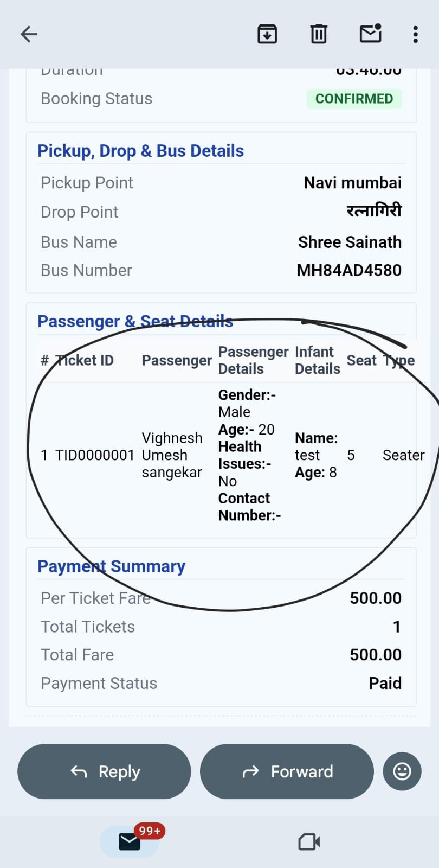Tap passenger name Vighnesh Umesh sangekar
Screen dimensions: 439x868
pyautogui.click(x=172, y=455)
